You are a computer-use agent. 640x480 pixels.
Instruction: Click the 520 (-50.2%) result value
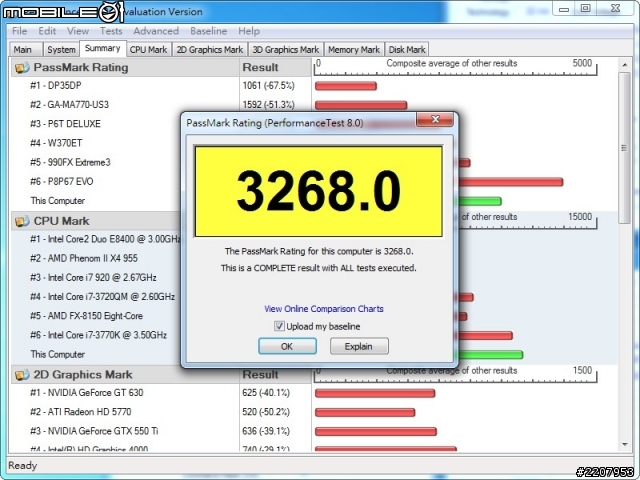point(266,411)
